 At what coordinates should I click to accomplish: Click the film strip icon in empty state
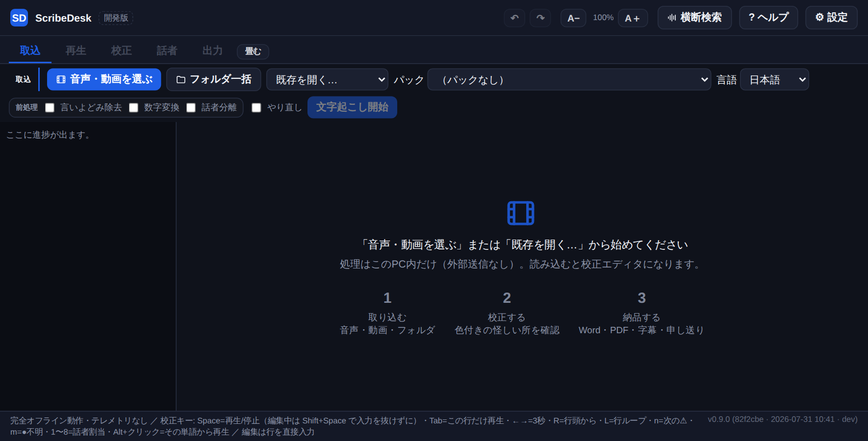click(521, 213)
